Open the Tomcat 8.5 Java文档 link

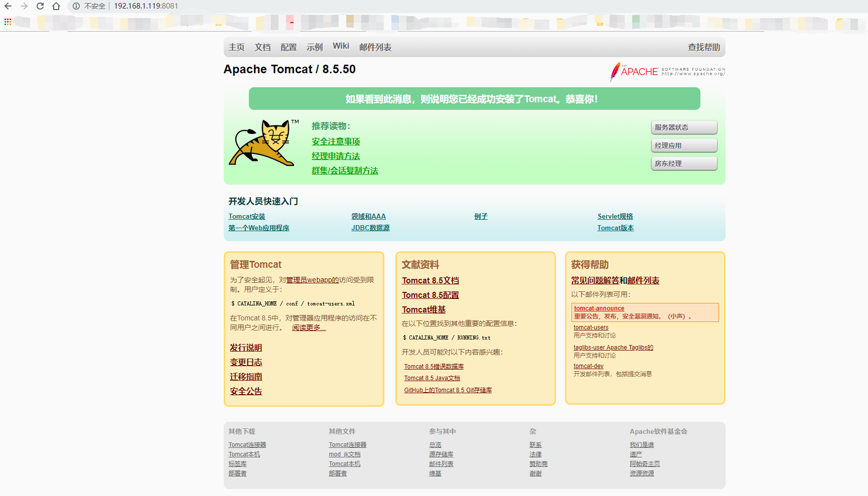click(x=432, y=378)
